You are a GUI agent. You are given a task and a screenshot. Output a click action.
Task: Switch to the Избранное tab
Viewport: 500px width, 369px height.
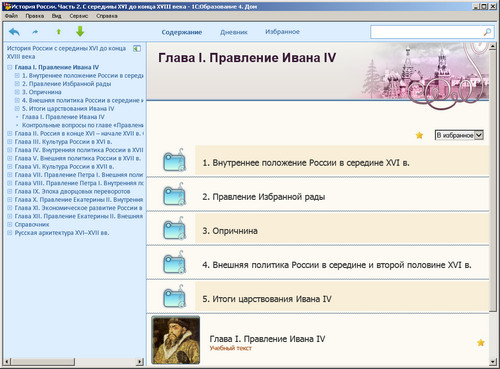[x=282, y=32]
